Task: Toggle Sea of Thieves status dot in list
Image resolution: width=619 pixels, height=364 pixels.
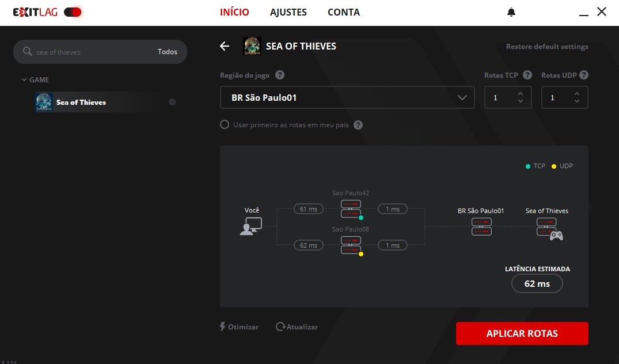Action: coord(172,103)
